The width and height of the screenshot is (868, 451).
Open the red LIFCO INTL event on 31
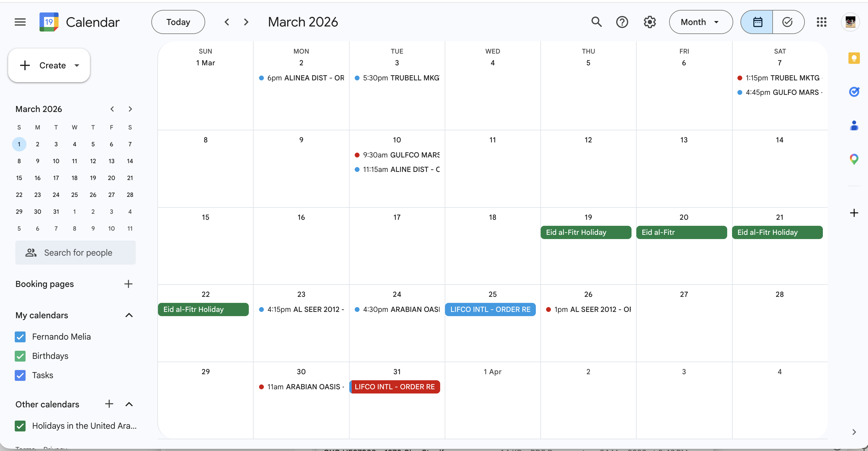394,387
